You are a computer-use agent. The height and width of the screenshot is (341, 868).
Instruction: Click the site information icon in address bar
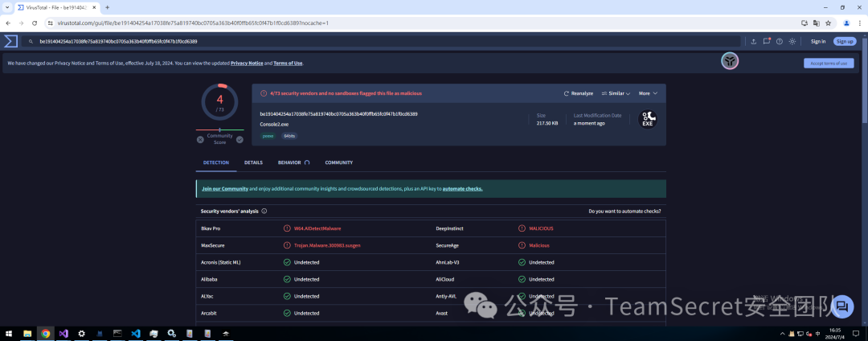click(50, 23)
